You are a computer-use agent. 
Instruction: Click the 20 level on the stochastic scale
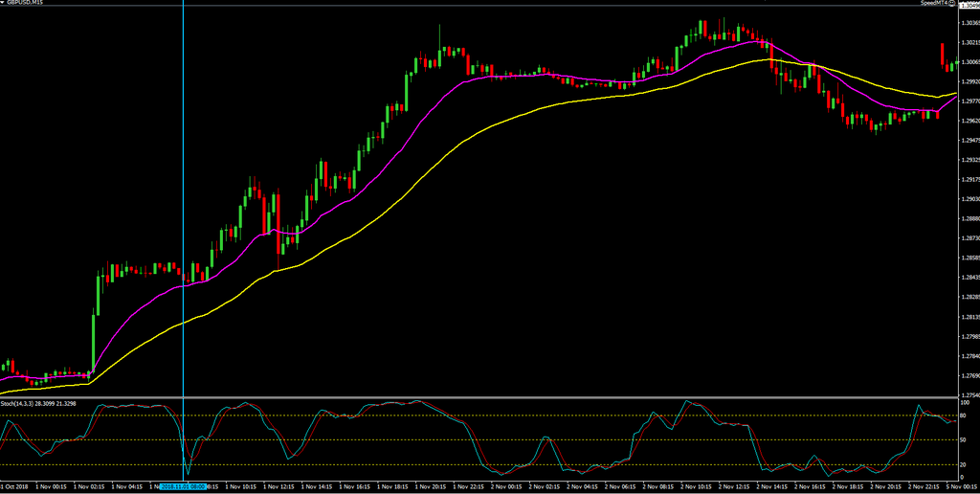(x=964, y=464)
